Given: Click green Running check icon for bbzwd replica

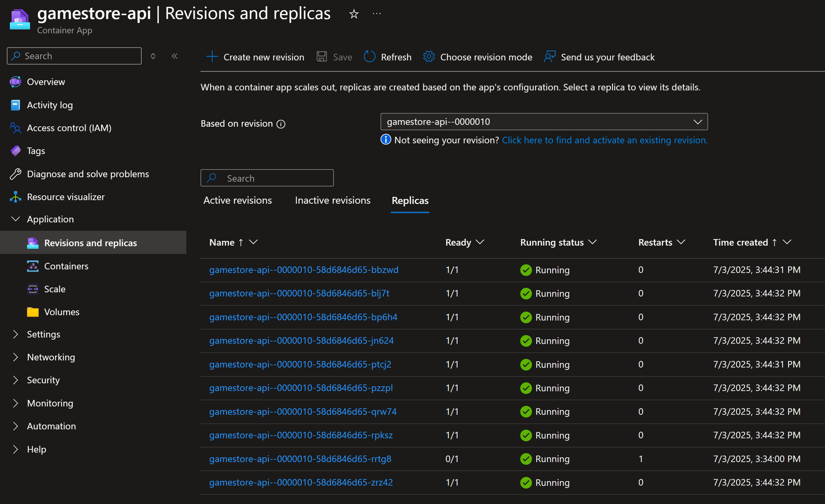Looking at the screenshot, I should coord(526,270).
